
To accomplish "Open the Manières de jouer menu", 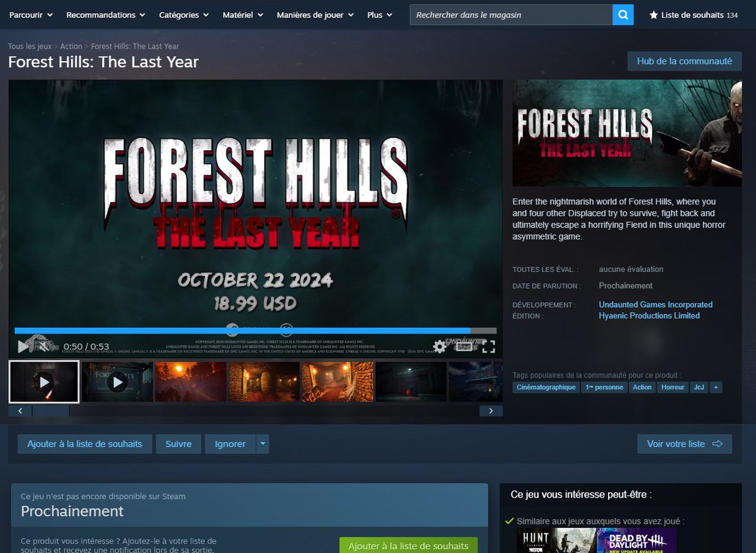I will [315, 15].
